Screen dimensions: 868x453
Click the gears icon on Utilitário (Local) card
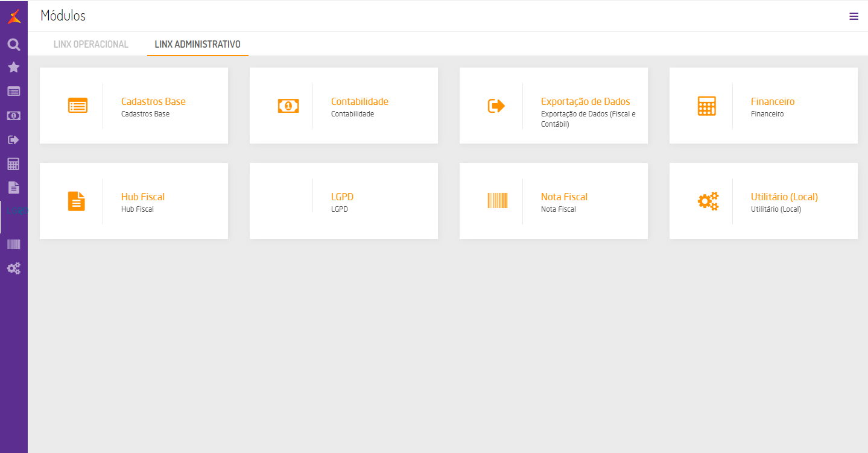point(708,201)
